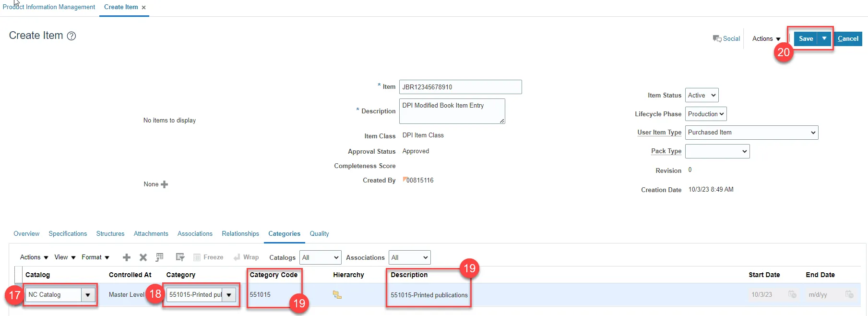Click the Social link
Viewport: 868px width, 316px height.
[727, 39]
